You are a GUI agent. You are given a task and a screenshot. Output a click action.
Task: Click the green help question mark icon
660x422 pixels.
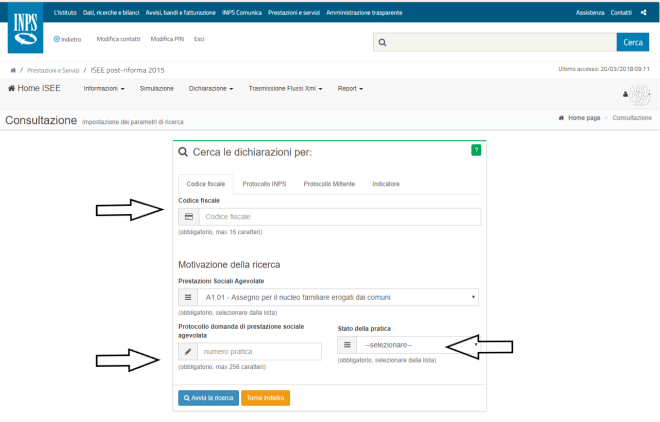pyautogui.click(x=476, y=150)
